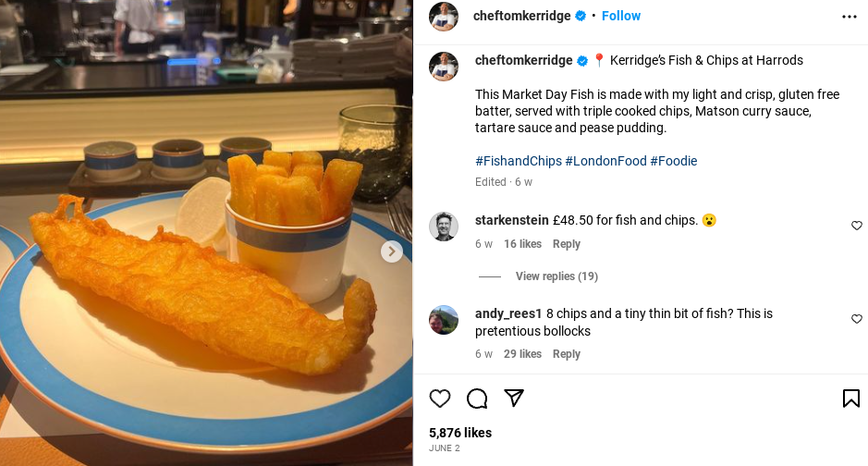868x466 pixels.
Task: Like starkenstein's comment
Action: (856, 226)
